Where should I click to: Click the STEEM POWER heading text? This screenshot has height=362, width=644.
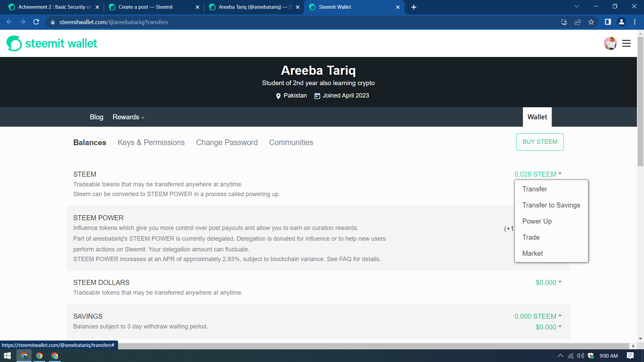coord(98,218)
